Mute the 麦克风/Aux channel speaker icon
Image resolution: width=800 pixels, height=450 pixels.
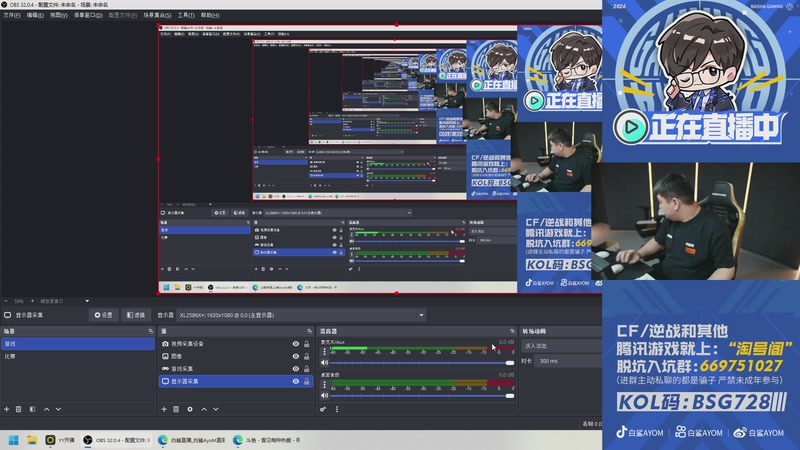324,363
